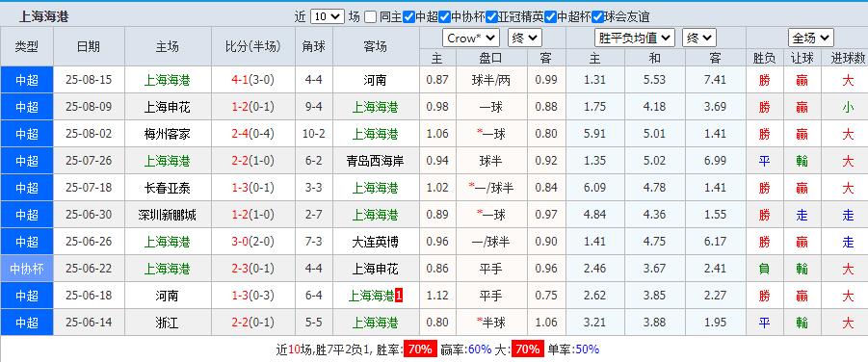Open the 1-3(0-1) score link
868x362 pixels.
[x=253, y=188]
